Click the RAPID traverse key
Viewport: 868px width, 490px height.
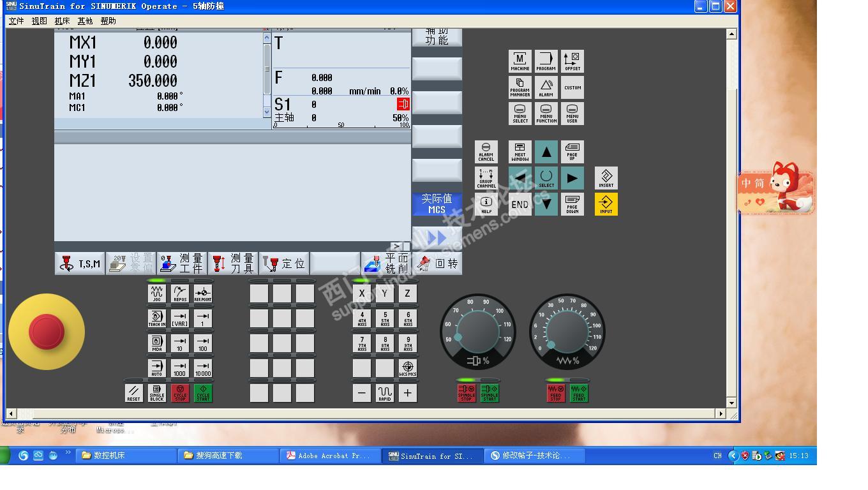coord(385,393)
